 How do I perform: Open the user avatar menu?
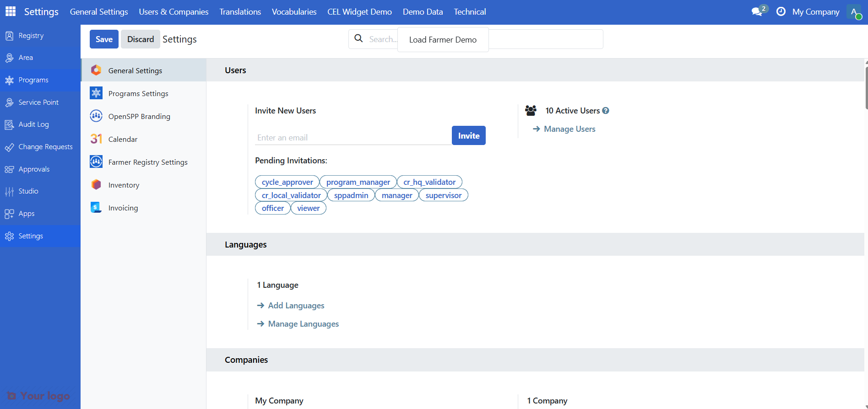click(x=854, y=12)
